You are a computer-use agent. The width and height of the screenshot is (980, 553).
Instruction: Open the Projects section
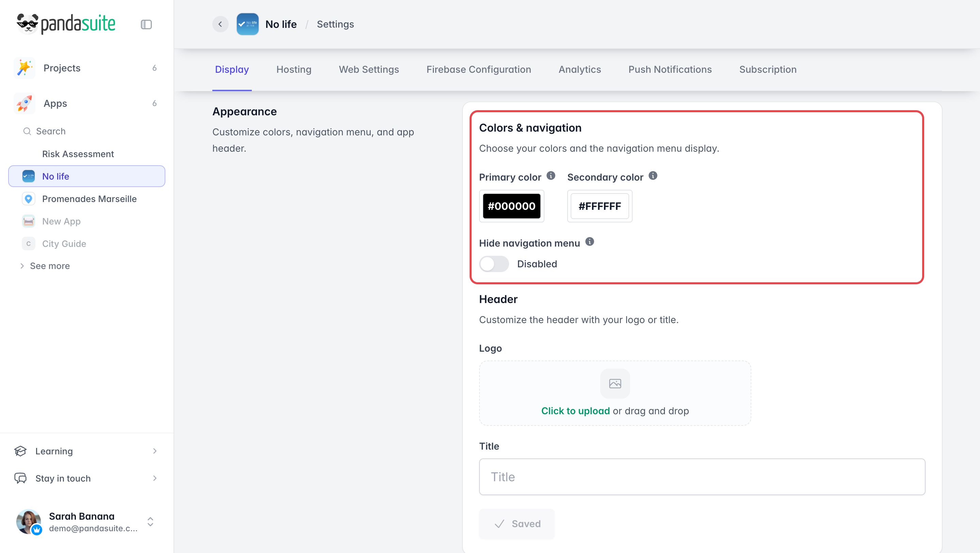87,68
